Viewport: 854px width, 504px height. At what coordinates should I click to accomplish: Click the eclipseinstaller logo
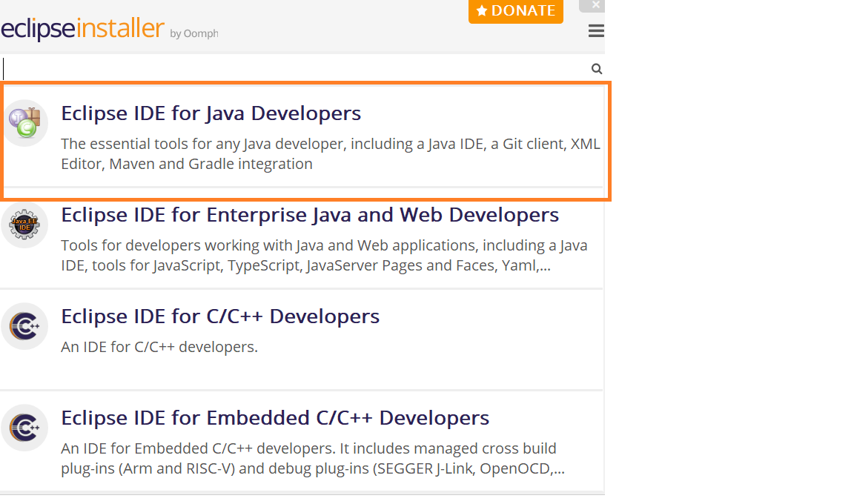click(82, 28)
